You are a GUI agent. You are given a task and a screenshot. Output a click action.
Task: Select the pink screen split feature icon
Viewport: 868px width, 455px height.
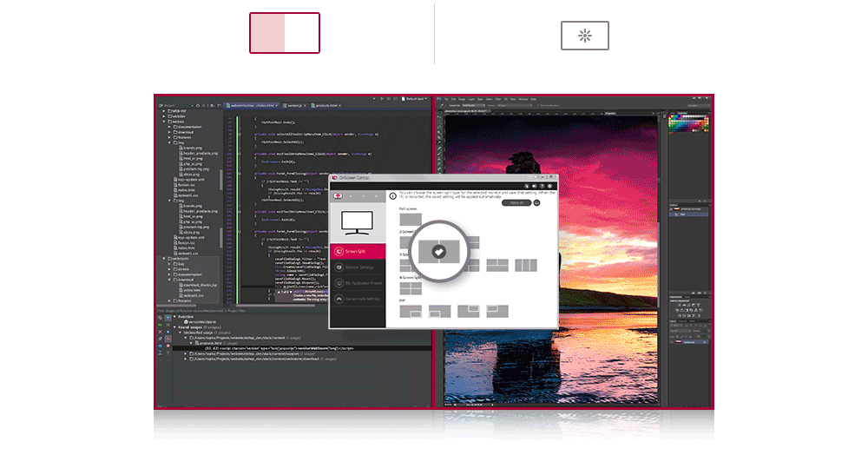point(285,33)
